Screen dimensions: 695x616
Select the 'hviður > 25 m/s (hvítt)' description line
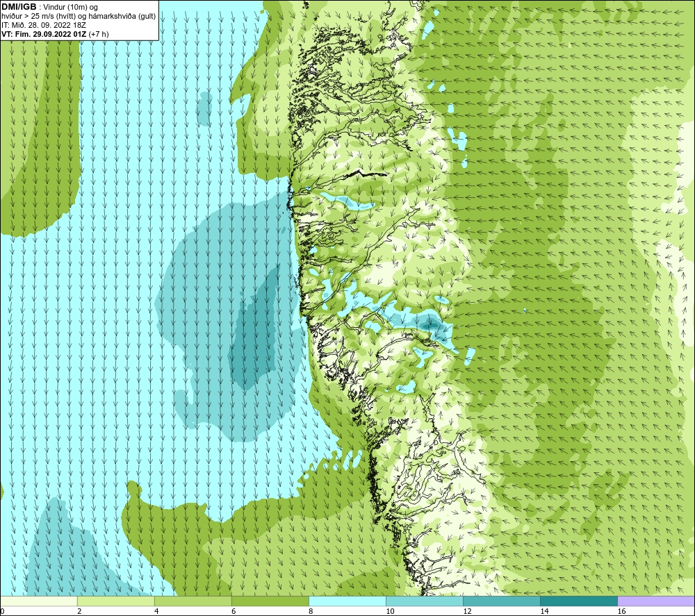(79, 17)
